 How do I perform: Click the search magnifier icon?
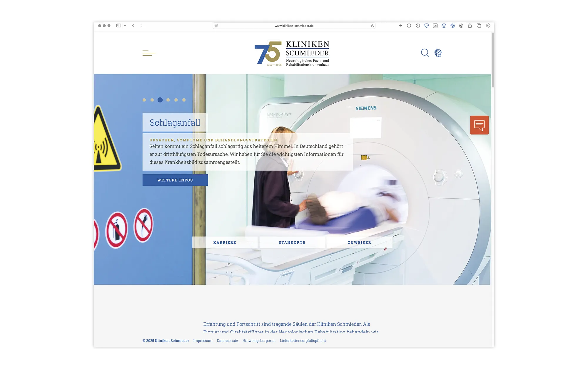tap(425, 53)
